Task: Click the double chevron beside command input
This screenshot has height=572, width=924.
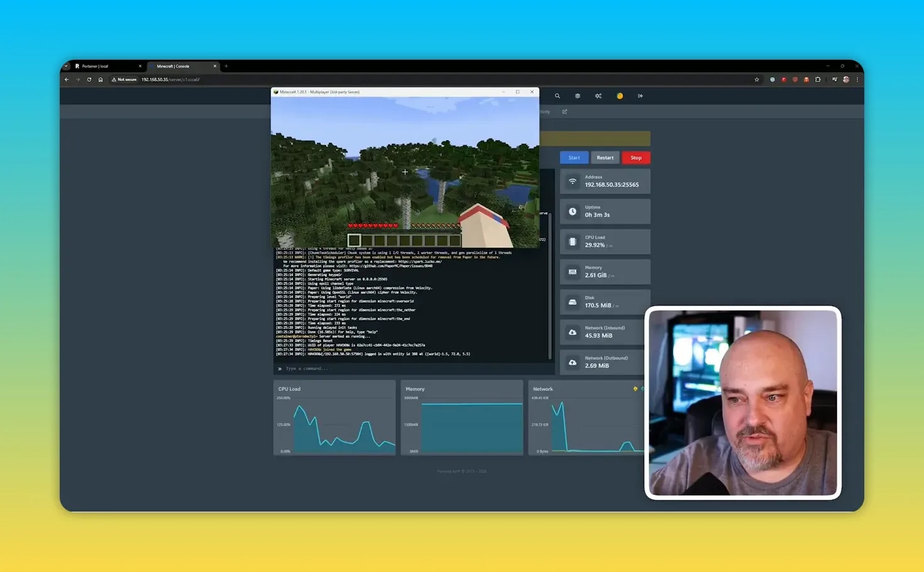Action: coord(280,369)
